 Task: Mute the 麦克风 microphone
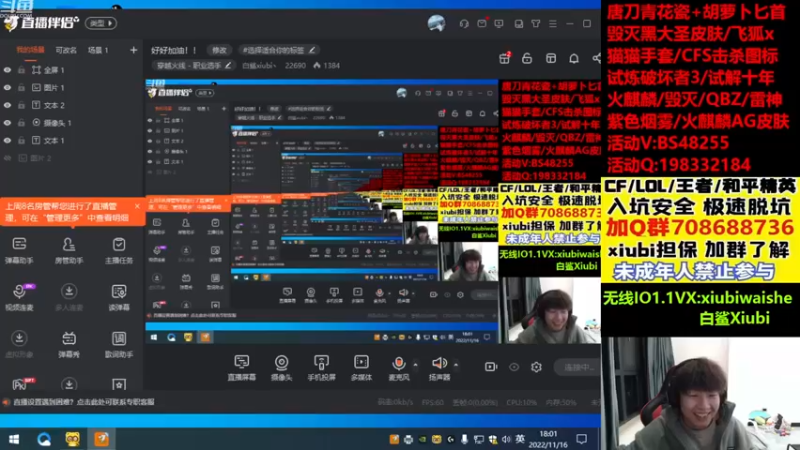399,367
